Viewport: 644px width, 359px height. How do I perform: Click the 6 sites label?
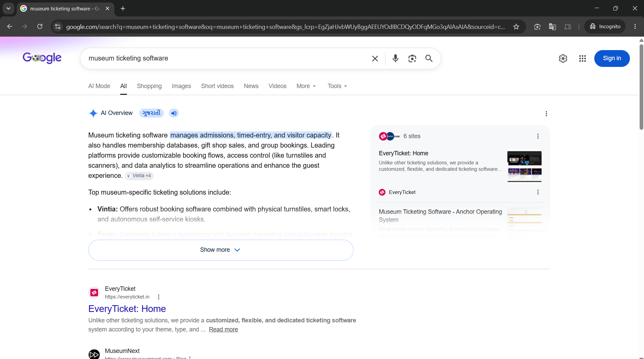coord(412,136)
